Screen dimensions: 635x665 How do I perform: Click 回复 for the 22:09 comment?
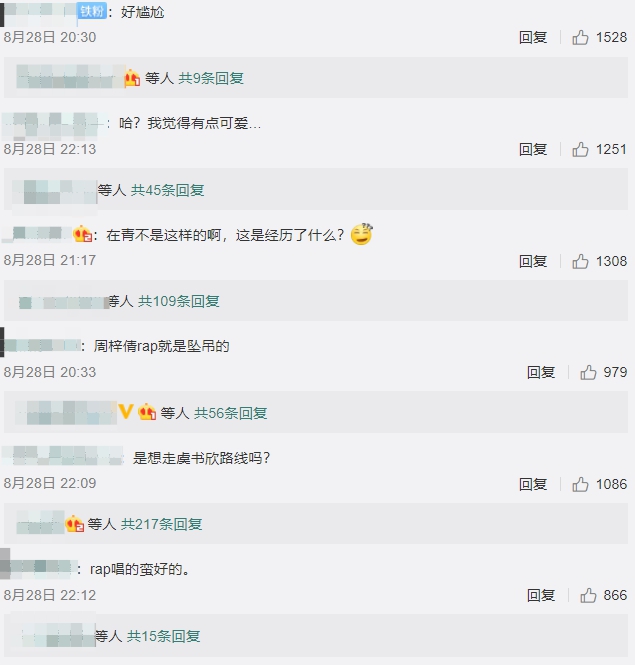(533, 484)
